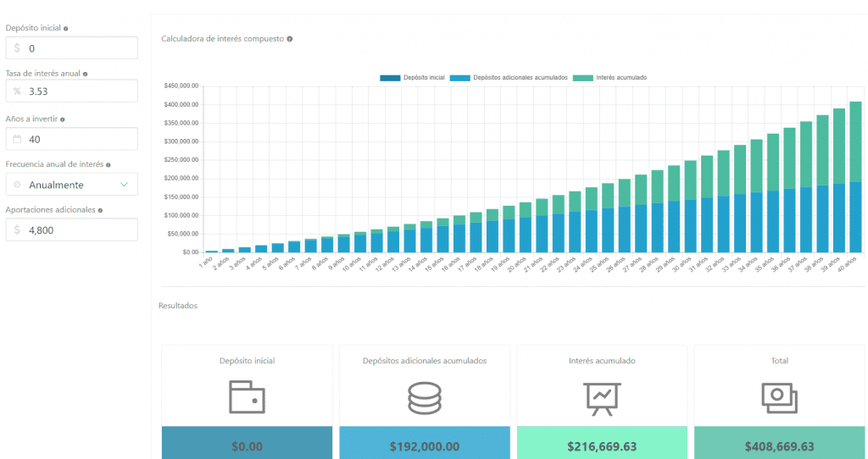Click the chart board icon in Interés acumulado card

[602, 396]
